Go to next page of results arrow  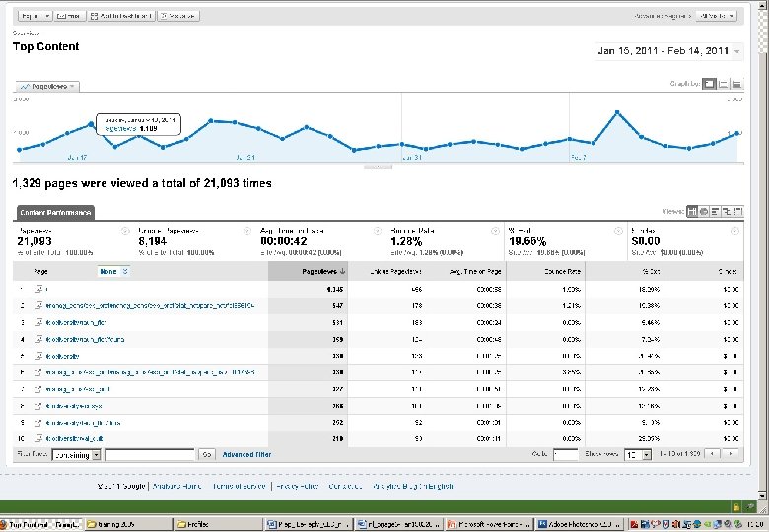731,454
